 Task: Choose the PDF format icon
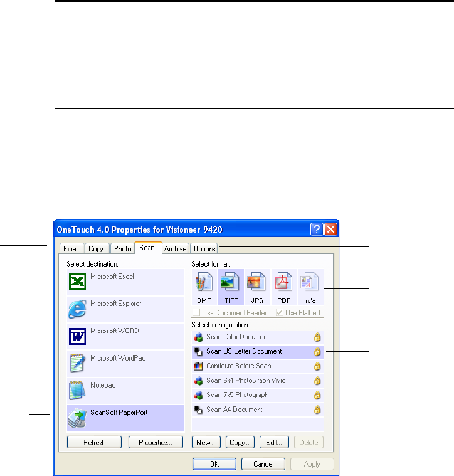(283, 283)
